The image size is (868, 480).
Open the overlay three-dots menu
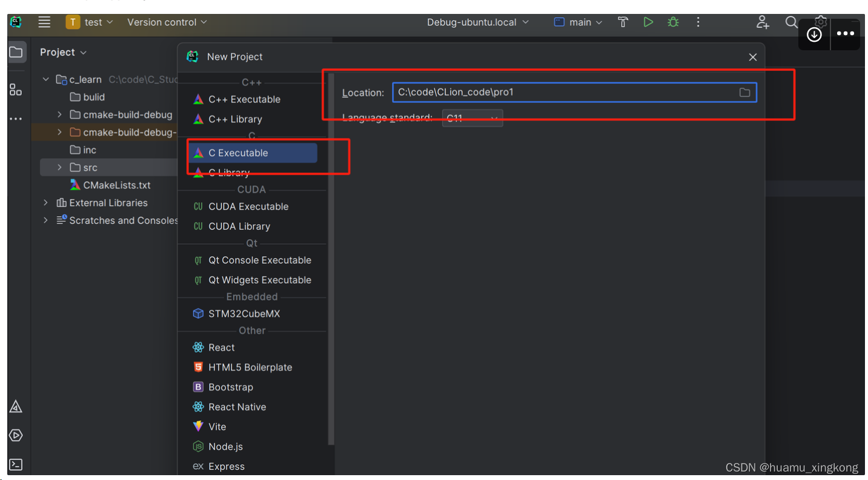(x=846, y=34)
